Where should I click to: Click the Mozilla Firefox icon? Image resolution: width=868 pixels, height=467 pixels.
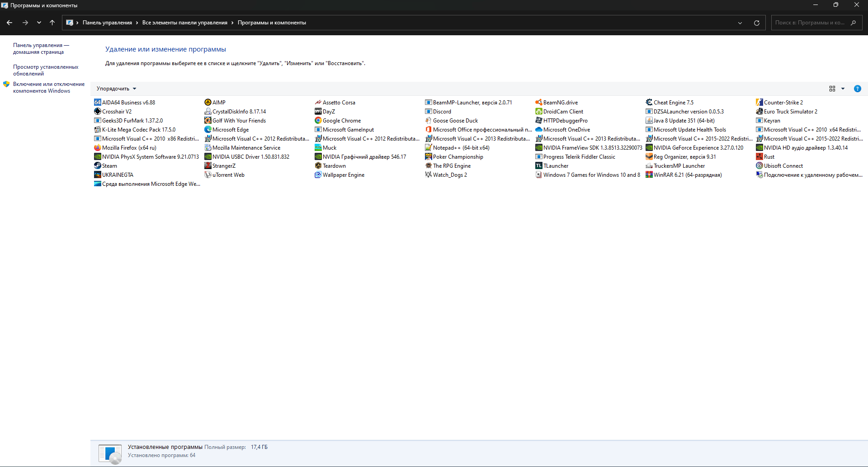pyautogui.click(x=97, y=148)
